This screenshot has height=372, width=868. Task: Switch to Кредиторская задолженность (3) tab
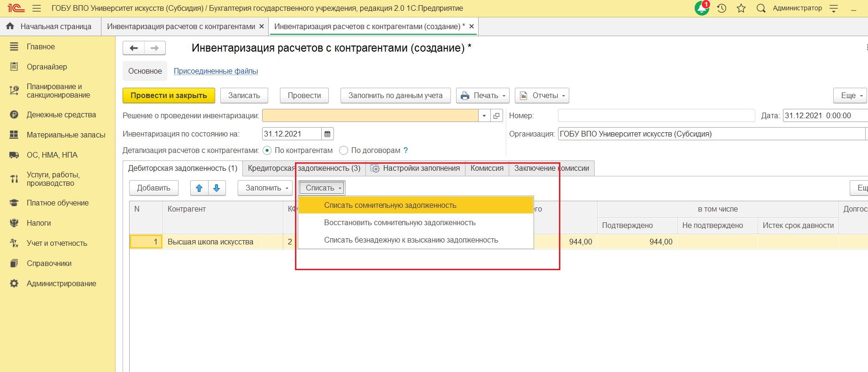[x=304, y=168]
